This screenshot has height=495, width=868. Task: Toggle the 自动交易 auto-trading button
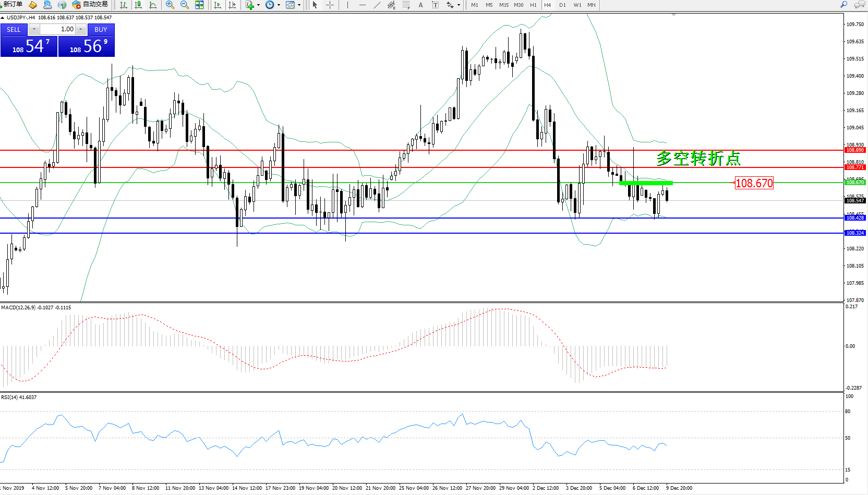coord(90,5)
